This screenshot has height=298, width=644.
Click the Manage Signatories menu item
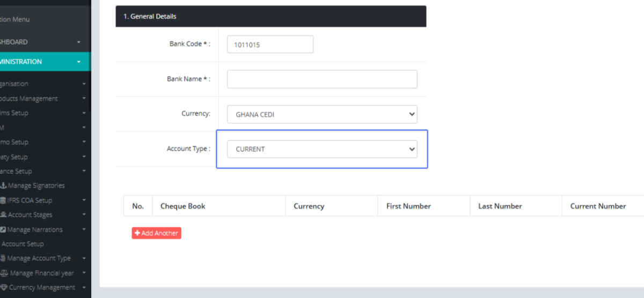[36, 186]
